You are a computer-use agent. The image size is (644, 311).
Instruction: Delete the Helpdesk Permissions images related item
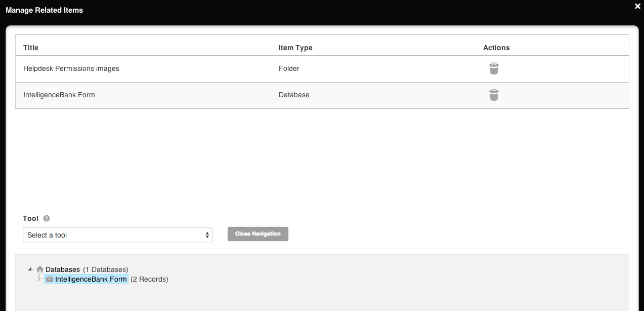494,68
